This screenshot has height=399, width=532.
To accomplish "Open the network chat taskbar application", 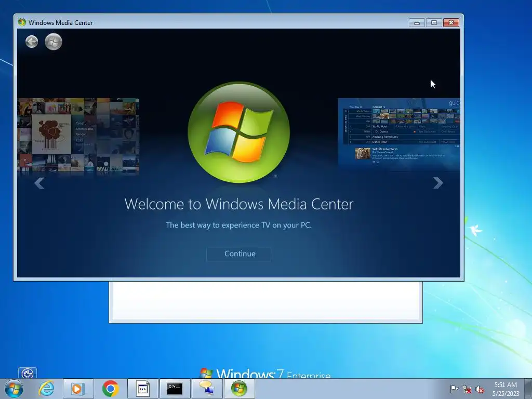I will 207,389.
